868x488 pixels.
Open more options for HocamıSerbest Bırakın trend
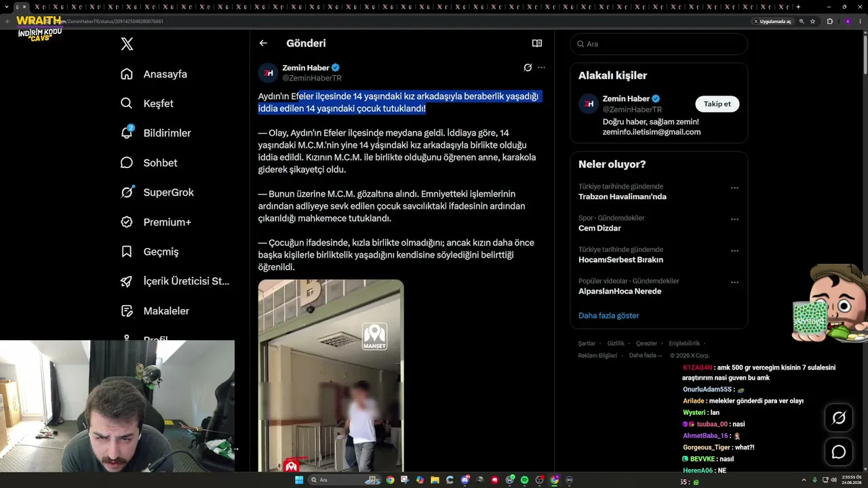pos(734,251)
